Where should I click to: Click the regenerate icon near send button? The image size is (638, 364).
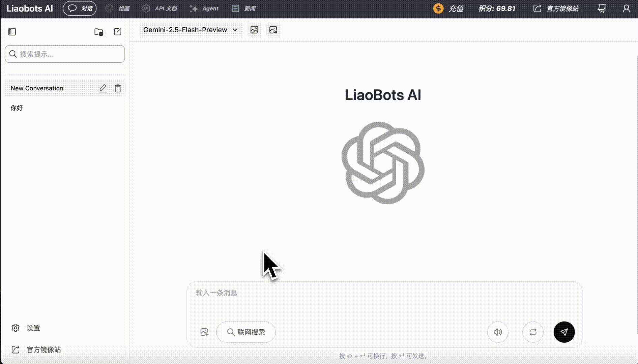[x=533, y=332]
